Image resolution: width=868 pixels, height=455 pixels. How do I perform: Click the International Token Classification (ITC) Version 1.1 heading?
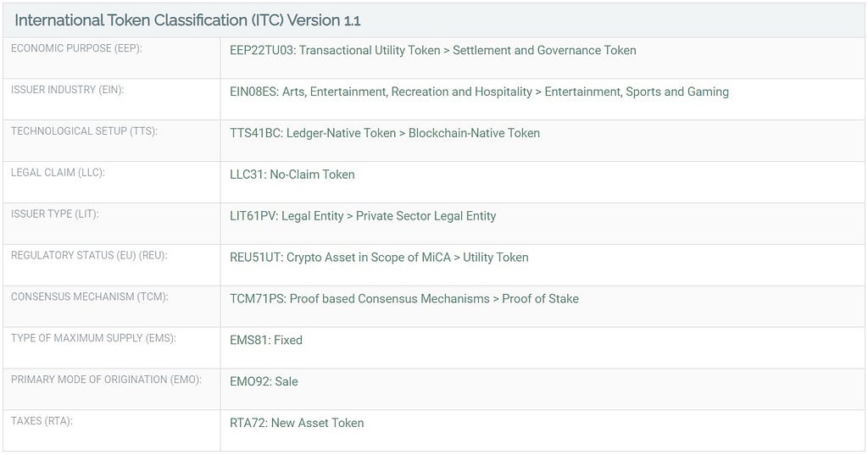click(187, 20)
